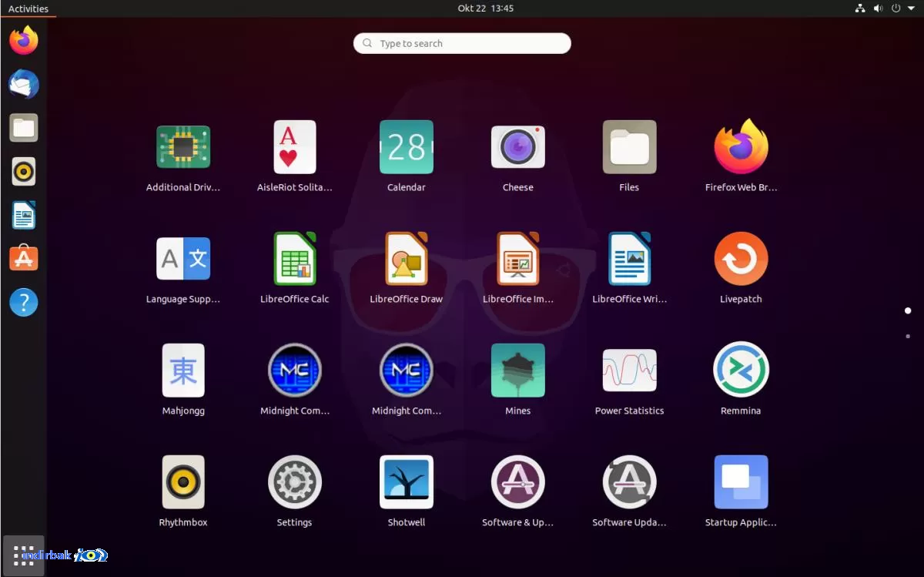This screenshot has width=924, height=577.
Task: Click Firefox icon in the dock
Action: pos(24,40)
